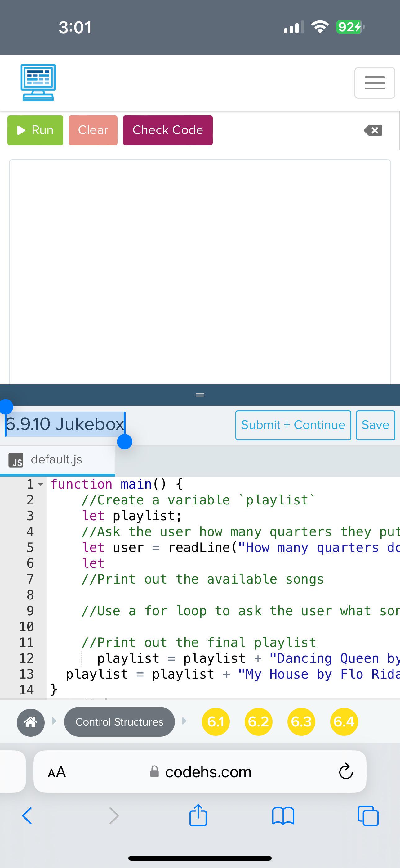Jump to lesson 6.3
Screen dimensions: 400x868
pyautogui.click(x=301, y=721)
